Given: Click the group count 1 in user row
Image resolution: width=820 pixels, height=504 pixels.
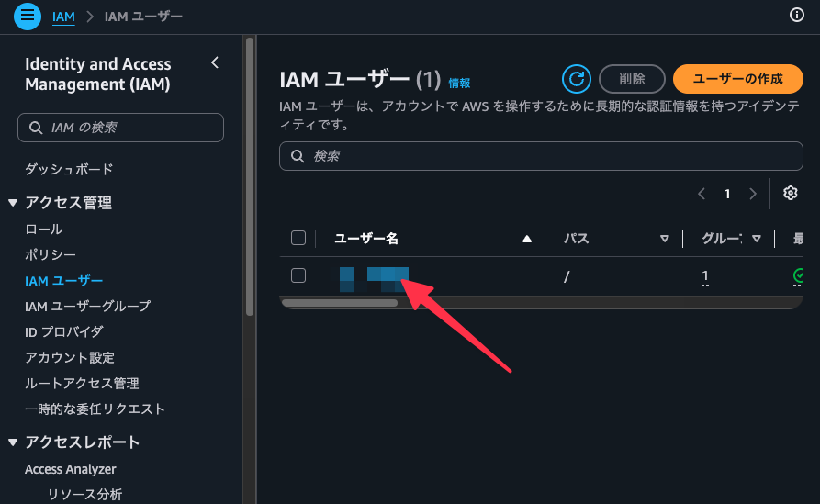Looking at the screenshot, I should pos(705,275).
